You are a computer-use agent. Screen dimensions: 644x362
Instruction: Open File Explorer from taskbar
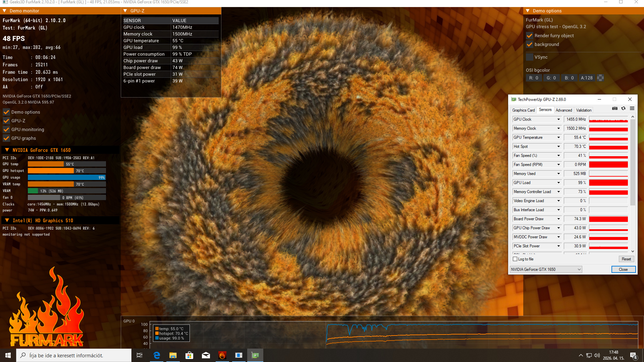(173, 355)
